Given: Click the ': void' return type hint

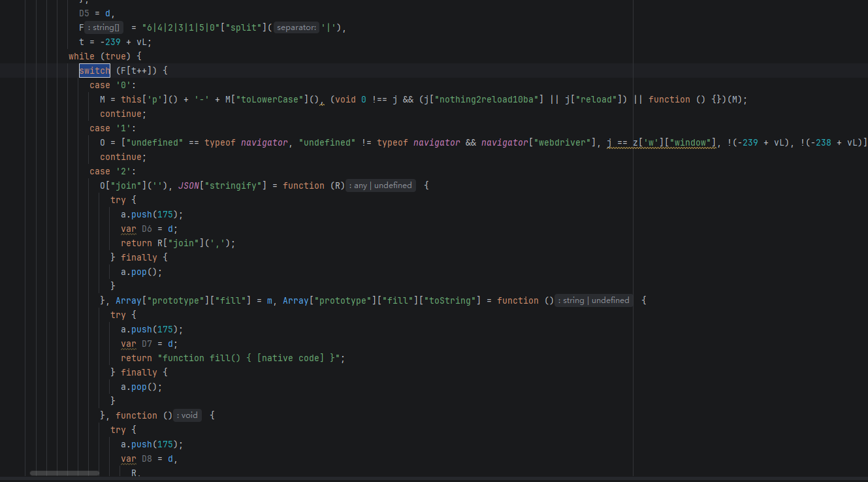Looking at the screenshot, I should click(187, 415).
